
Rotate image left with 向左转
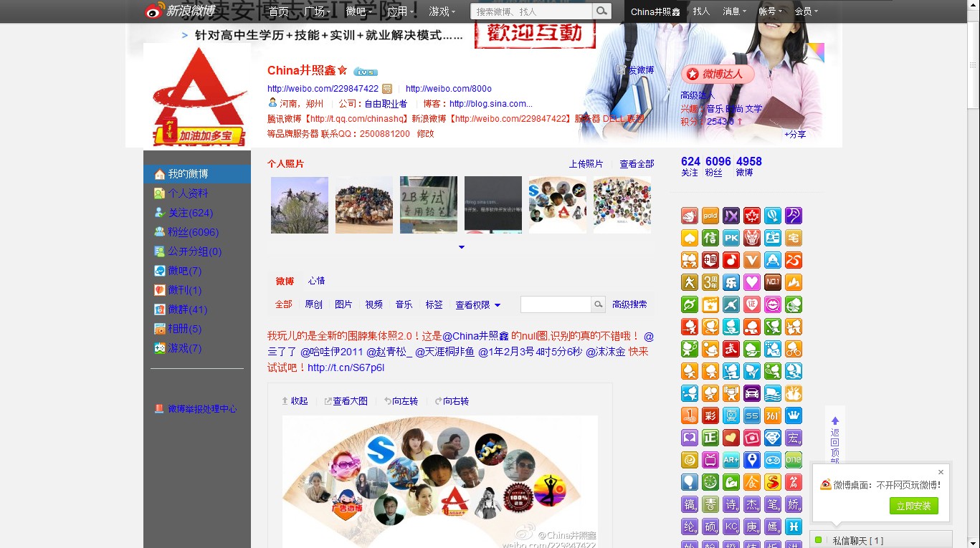pyautogui.click(x=401, y=401)
